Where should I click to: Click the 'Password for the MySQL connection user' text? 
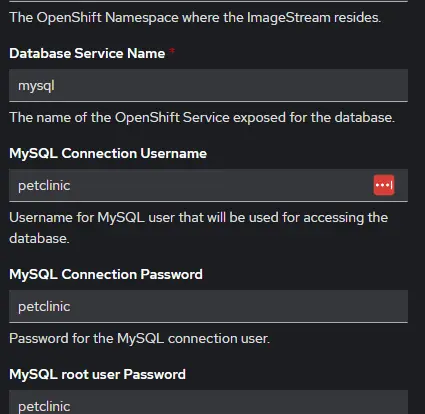(x=139, y=338)
